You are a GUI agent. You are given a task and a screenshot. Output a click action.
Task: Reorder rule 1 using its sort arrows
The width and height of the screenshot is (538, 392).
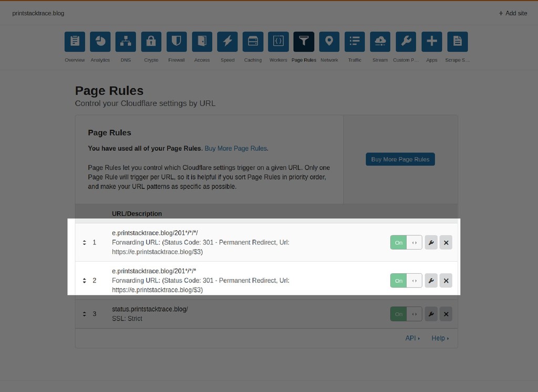85,243
